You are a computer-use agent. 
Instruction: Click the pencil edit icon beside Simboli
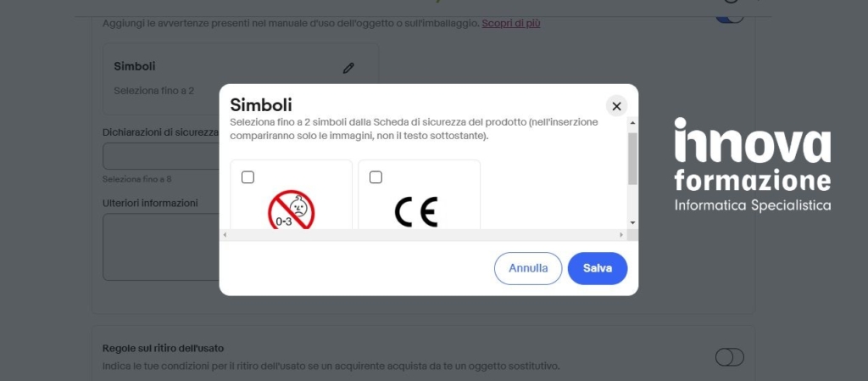[348, 68]
